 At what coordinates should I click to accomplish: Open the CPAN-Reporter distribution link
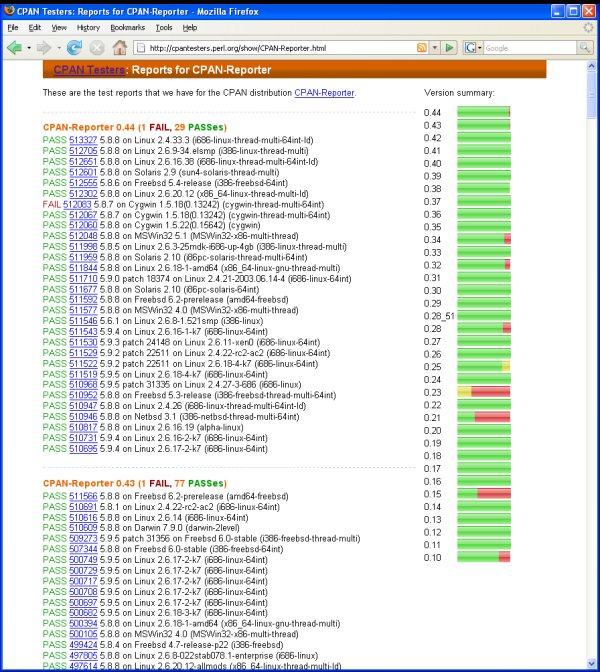click(324, 93)
